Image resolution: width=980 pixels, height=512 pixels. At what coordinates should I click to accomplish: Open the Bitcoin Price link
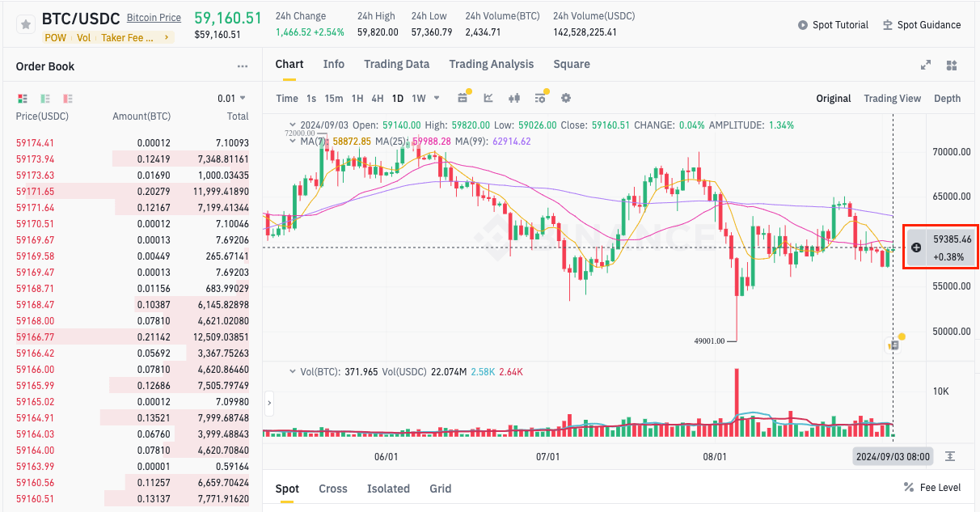point(154,18)
